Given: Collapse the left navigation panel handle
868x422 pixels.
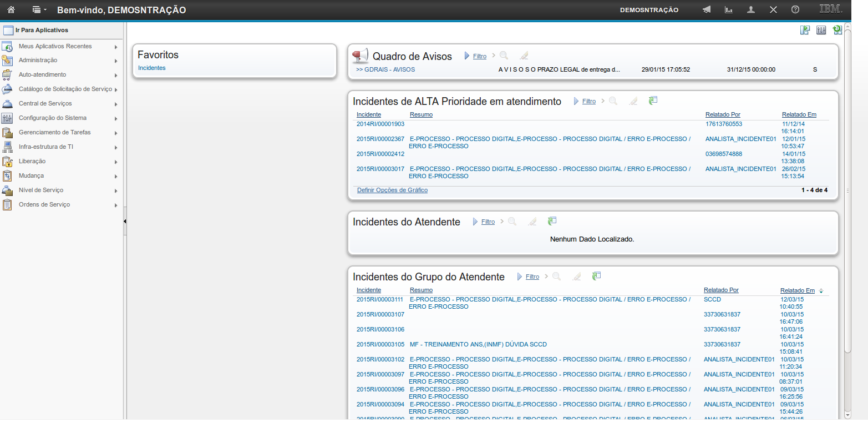Looking at the screenshot, I should coord(125,221).
